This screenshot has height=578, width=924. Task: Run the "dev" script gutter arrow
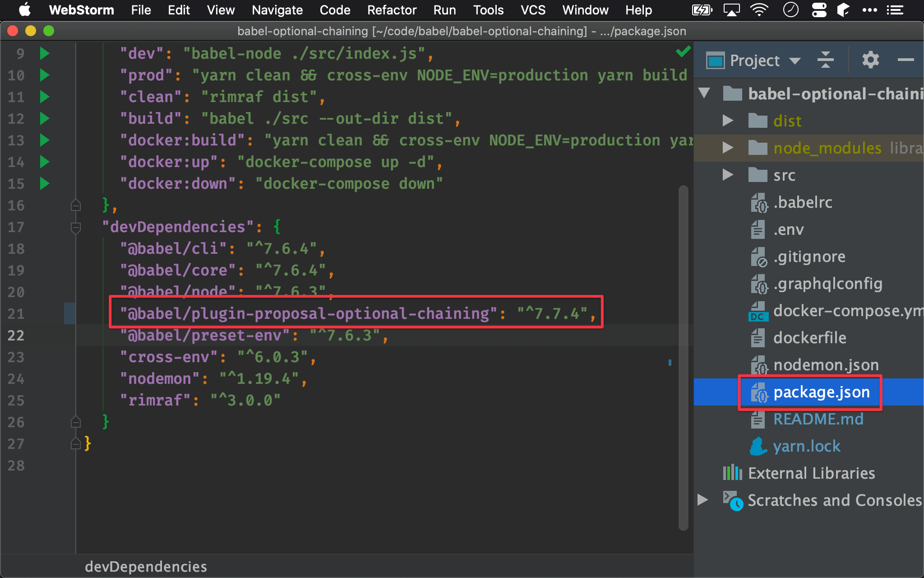(x=44, y=53)
